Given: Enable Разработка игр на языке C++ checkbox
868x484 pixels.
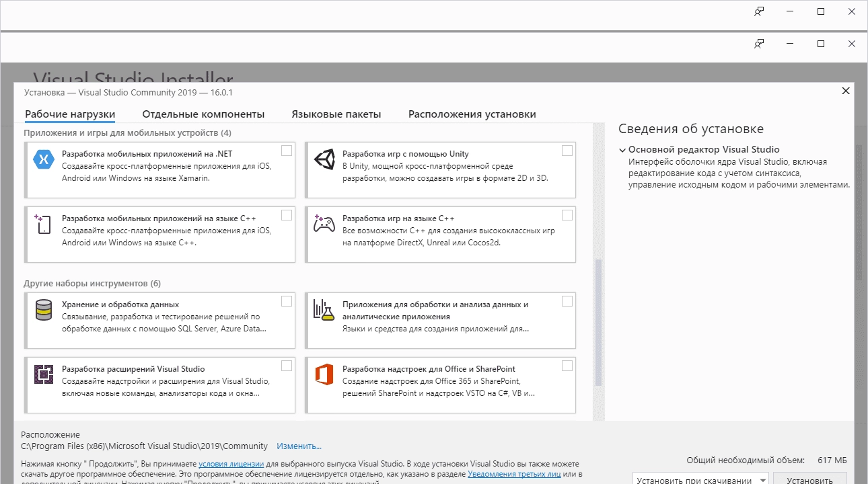Looking at the screenshot, I should point(567,215).
